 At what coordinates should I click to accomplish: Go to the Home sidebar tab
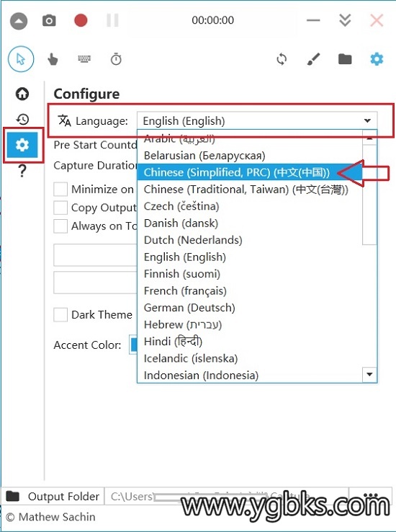(22, 94)
